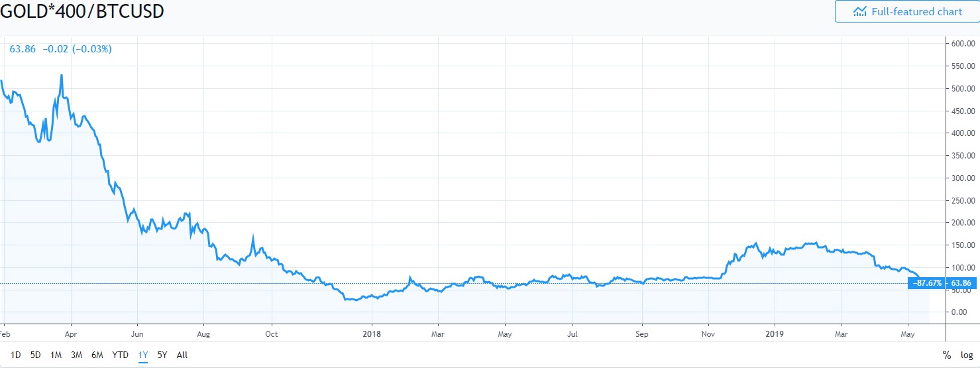Select the 1Y time range
This screenshot has height=368, width=980.
click(x=143, y=355)
